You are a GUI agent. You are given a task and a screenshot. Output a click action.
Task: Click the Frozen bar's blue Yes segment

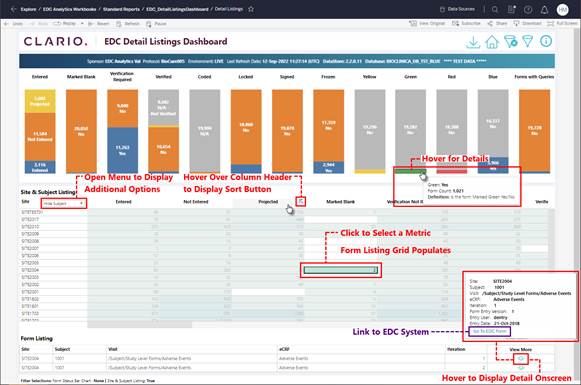click(x=328, y=167)
